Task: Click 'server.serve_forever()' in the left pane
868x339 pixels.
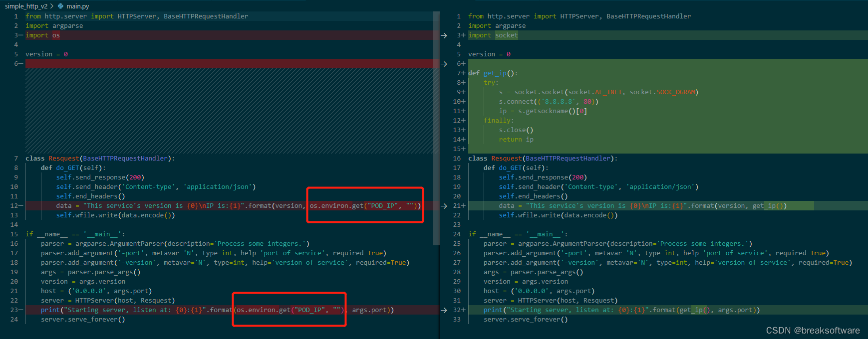Action: [83, 320]
